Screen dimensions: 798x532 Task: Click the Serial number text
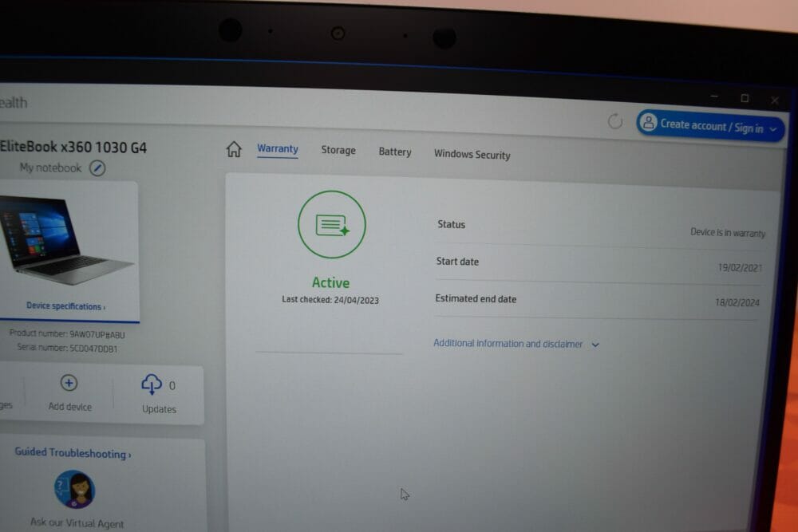tap(67, 349)
